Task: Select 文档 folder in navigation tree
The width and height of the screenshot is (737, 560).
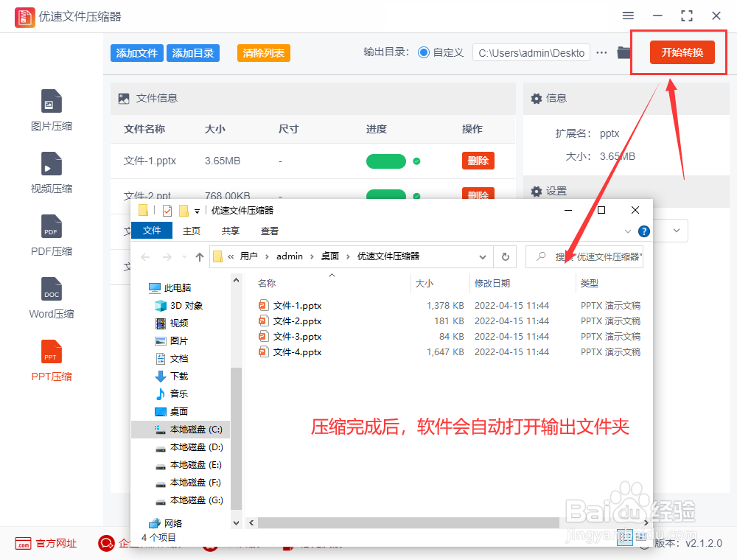Action: (x=172, y=358)
